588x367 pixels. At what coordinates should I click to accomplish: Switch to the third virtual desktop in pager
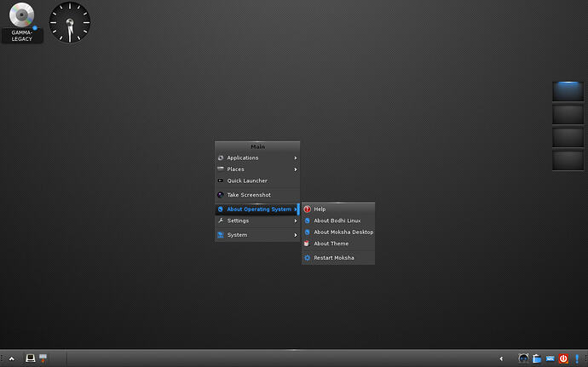tap(568, 137)
